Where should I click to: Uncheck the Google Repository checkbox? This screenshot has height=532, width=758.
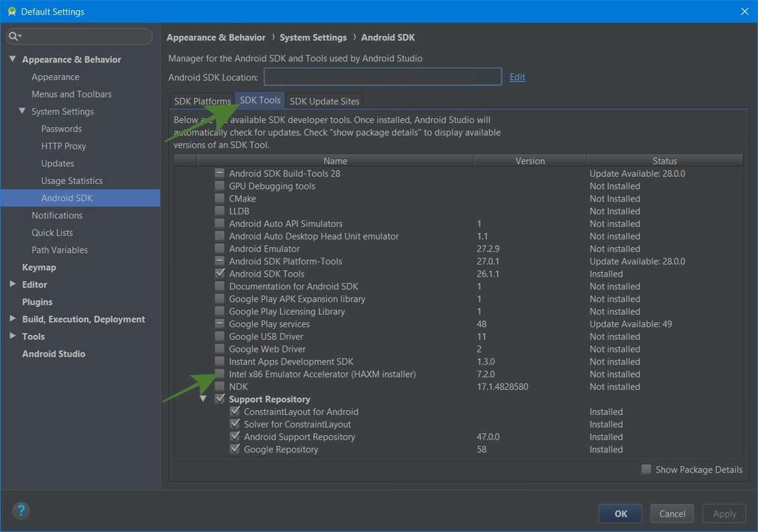235,450
